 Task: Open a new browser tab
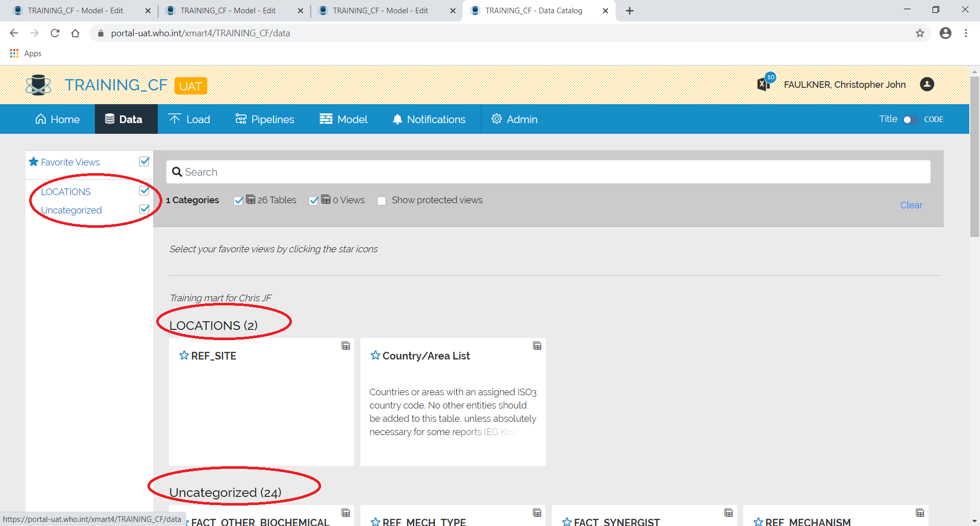629,11
